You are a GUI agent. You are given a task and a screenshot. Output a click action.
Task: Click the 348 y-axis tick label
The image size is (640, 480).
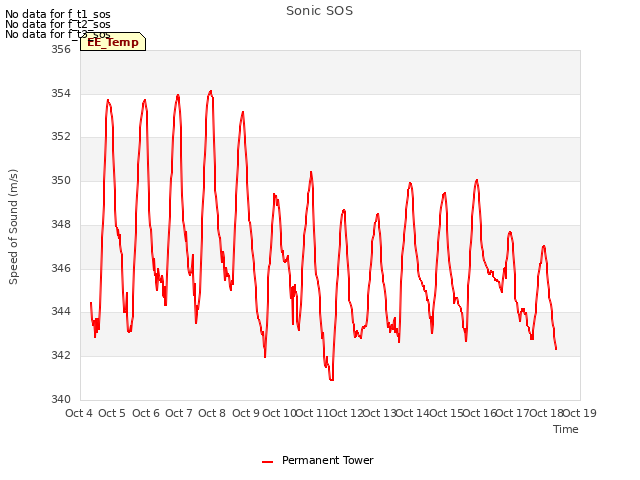(x=61, y=224)
